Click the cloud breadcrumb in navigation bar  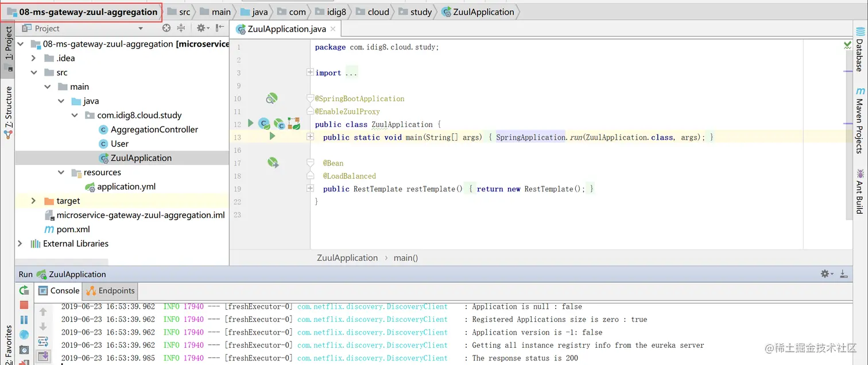pos(373,11)
